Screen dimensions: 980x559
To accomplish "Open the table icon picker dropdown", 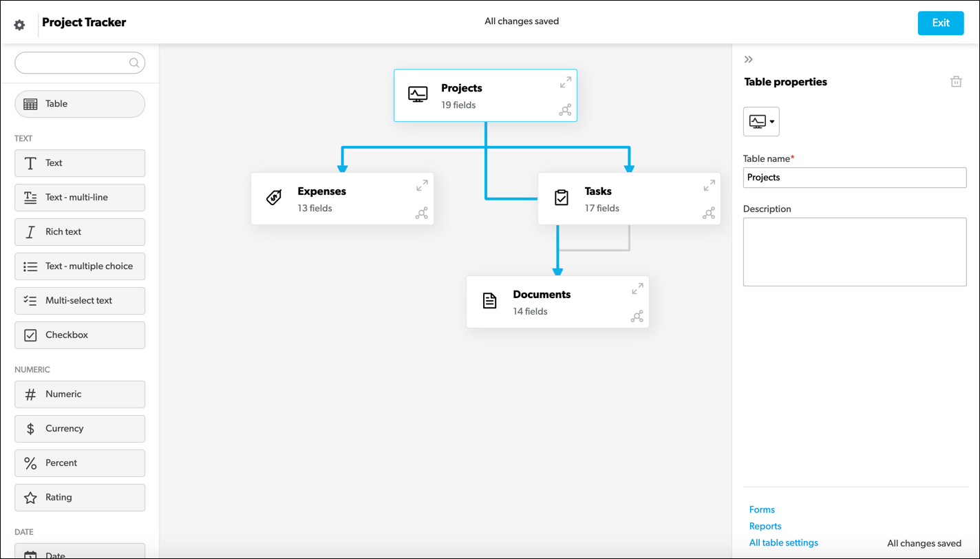I will click(x=761, y=122).
